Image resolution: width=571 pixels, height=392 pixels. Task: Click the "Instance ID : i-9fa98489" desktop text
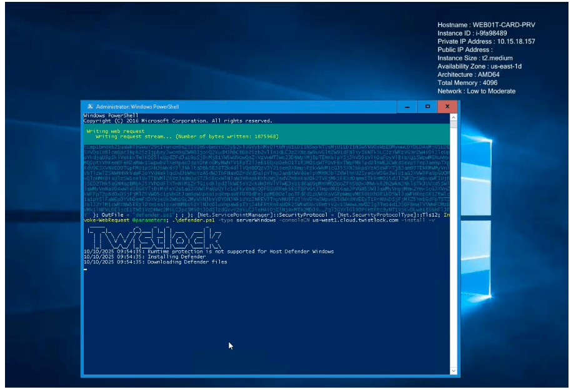(x=472, y=33)
